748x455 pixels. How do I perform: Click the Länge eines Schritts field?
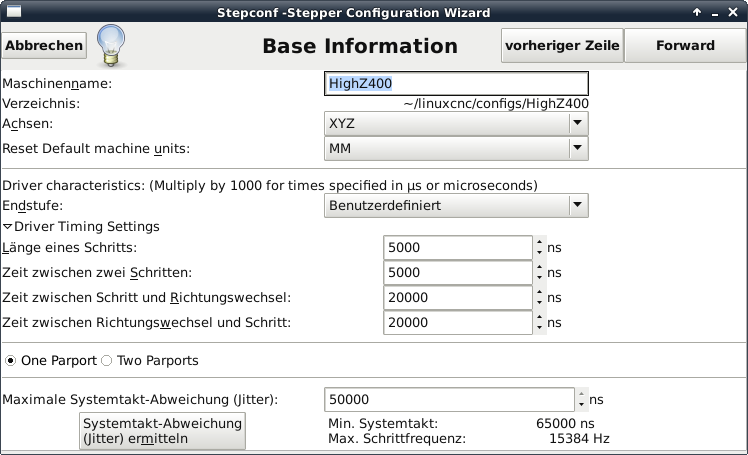pos(456,247)
